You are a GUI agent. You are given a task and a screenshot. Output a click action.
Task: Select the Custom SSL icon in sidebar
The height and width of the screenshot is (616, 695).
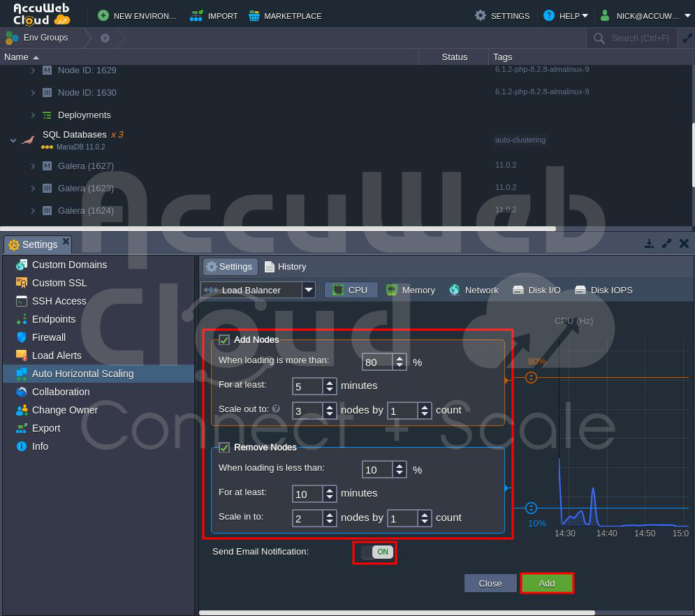tap(22, 283)
